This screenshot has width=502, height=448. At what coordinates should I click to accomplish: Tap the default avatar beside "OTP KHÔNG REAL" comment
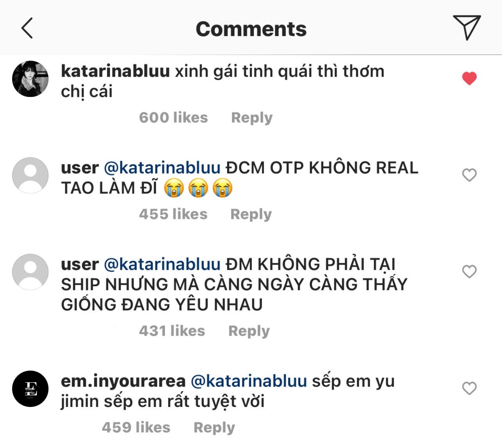point(30,175)
